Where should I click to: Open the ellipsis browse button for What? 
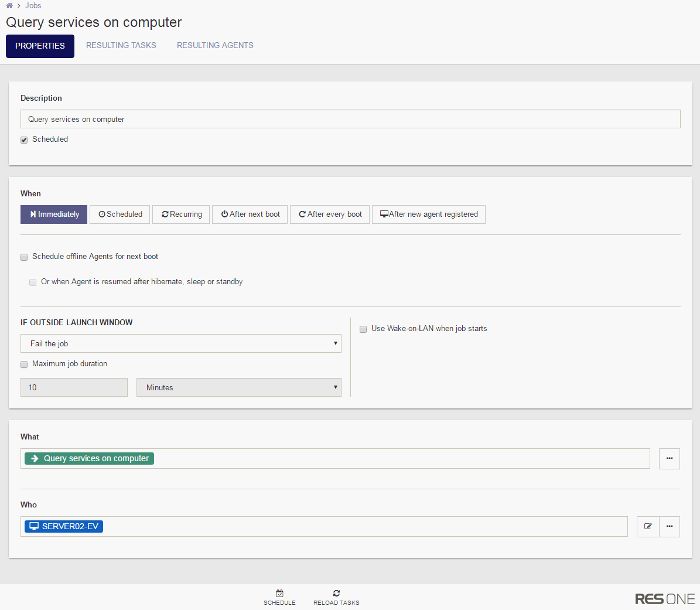click(x=669, y=458)
